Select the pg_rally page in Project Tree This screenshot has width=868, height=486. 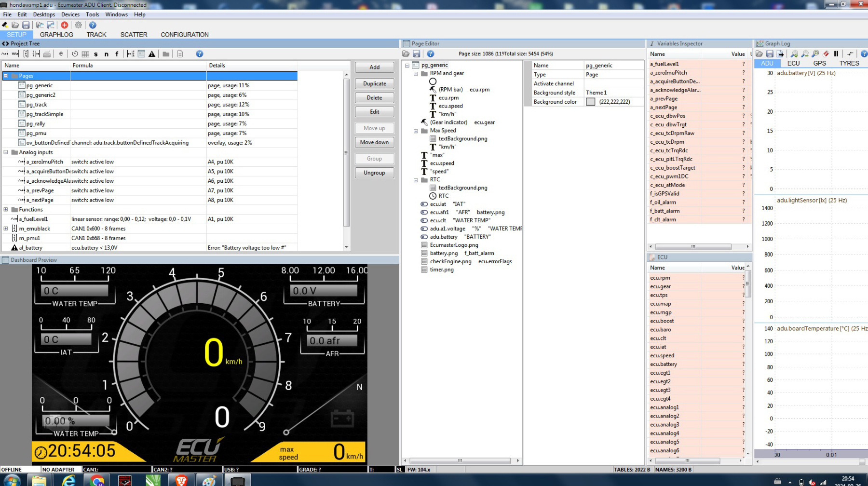click(x=36, y=124)
